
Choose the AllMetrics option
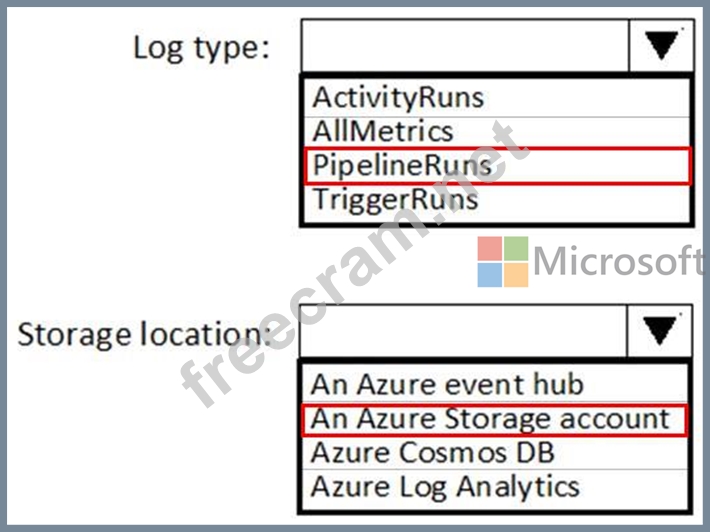click(x=497, y=132)
